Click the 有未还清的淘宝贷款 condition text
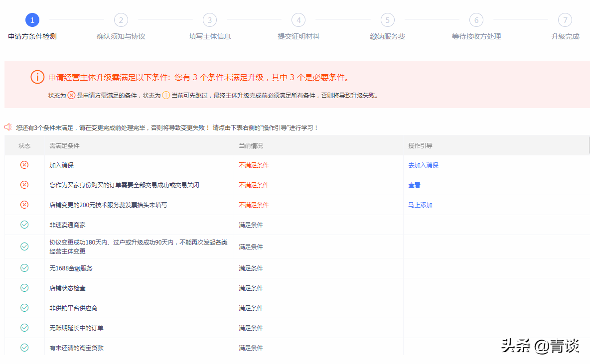590x364 pixels. point(76,348)
